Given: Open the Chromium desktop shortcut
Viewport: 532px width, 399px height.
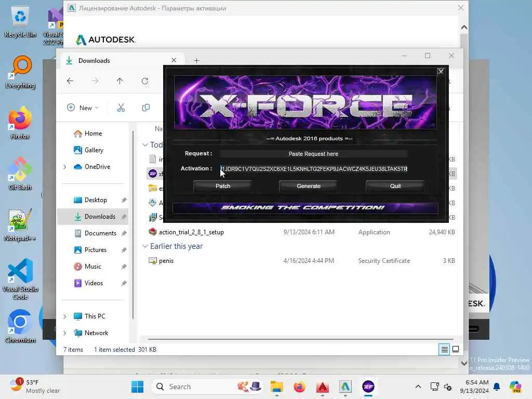Looking at the screenshot, I should click(x=20, y=326).
